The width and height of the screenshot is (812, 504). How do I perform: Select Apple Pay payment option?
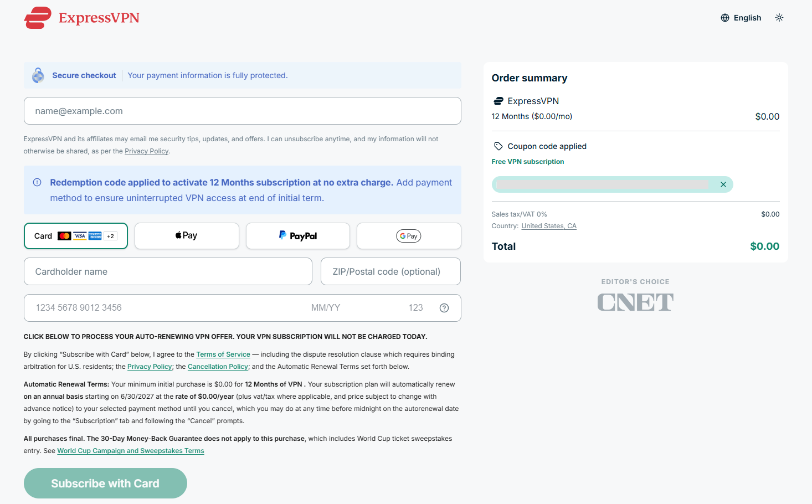(x=187, y=236)
